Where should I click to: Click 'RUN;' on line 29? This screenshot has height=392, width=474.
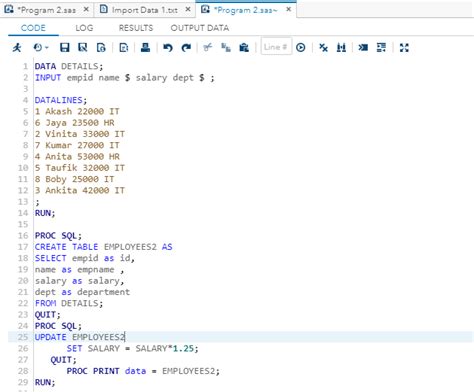pyautogui.click(x=45, y=382)
